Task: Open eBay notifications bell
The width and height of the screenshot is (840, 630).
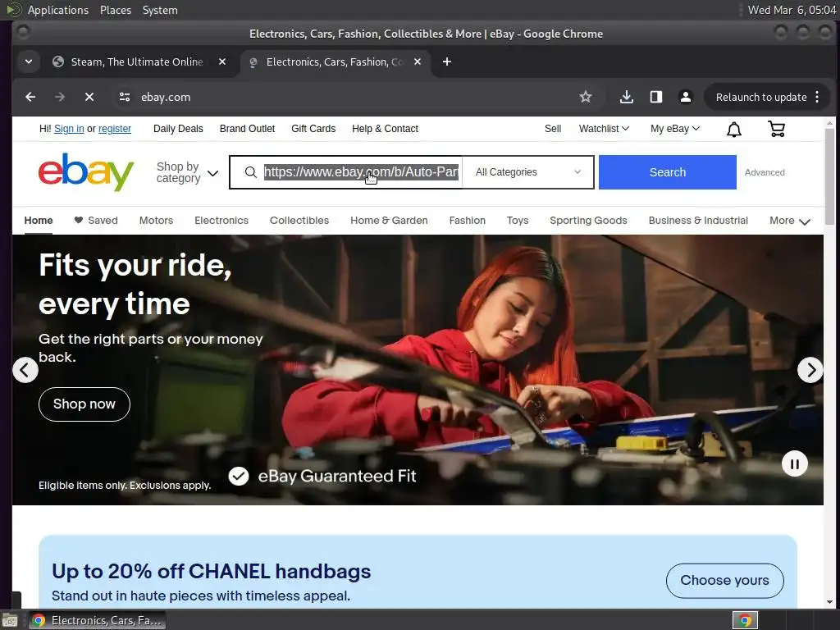Action: (x=734, y=129)
